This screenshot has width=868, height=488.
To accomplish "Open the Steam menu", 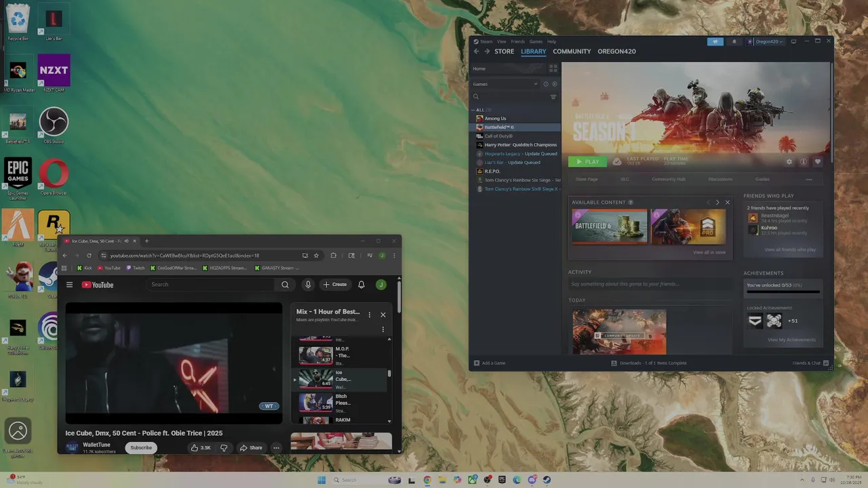I will pyautogui.click(x=486, y=41).
